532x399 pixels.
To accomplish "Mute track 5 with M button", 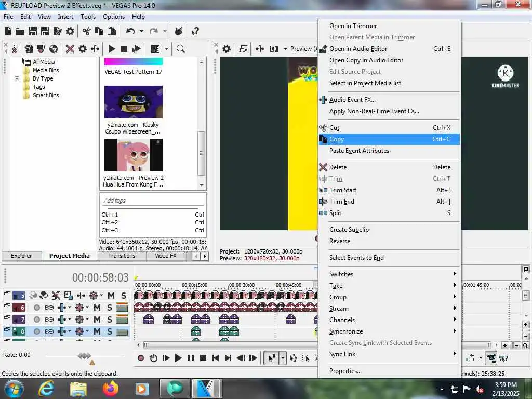I will (111, 296).
